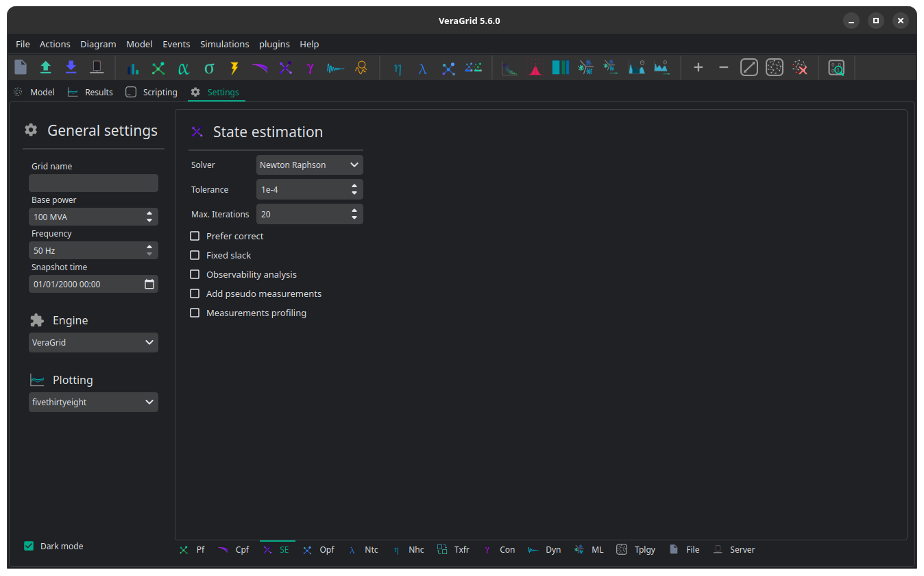Click the teal vertical bars icon
This screenshot has width=924, height=576.
561,68
